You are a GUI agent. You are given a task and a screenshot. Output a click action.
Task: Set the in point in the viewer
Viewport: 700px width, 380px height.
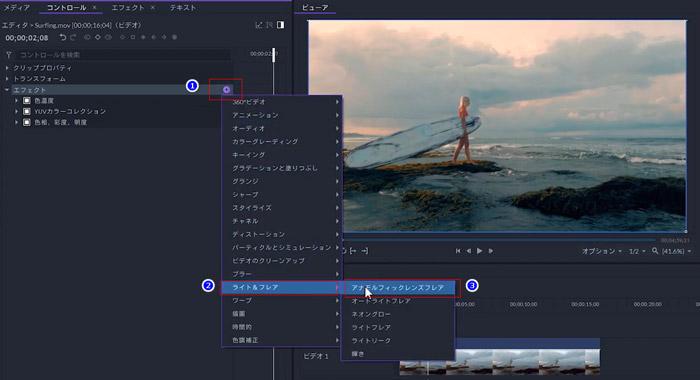353,251
